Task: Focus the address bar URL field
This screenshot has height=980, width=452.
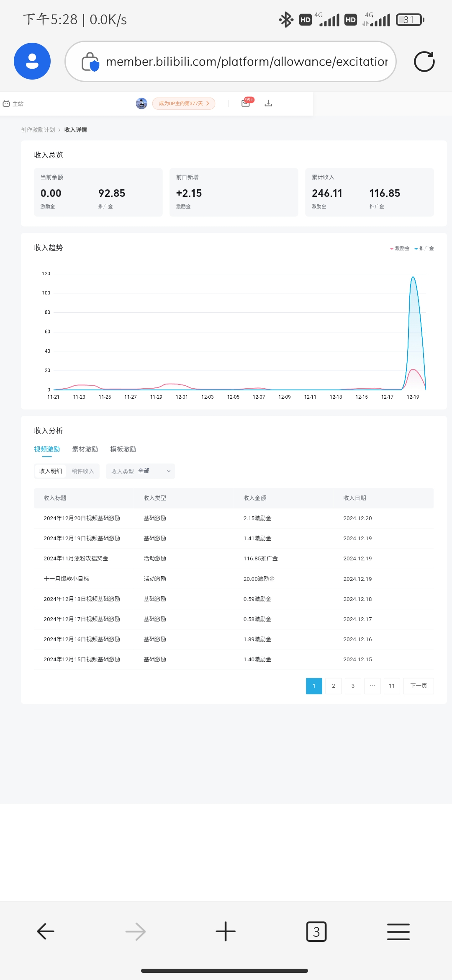Action: (231, 62)
